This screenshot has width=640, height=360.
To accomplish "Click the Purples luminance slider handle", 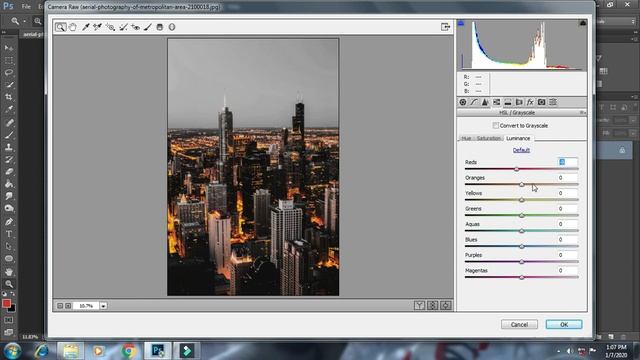I will (x=522, y=262).
